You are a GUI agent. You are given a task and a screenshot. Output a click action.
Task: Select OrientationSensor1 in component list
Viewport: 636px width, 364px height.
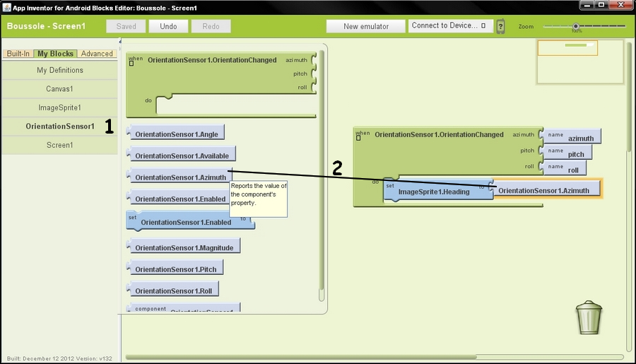click(x=59, y=127)
